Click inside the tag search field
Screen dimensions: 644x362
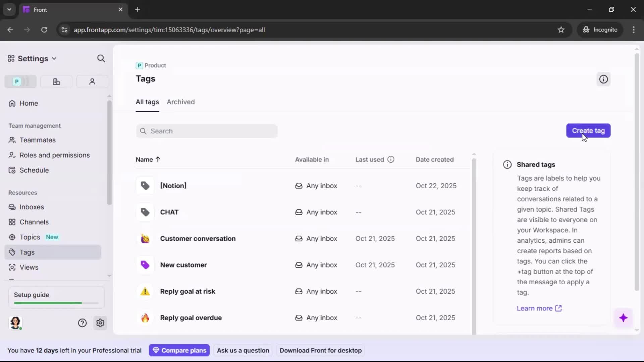(x=207, y=131)
